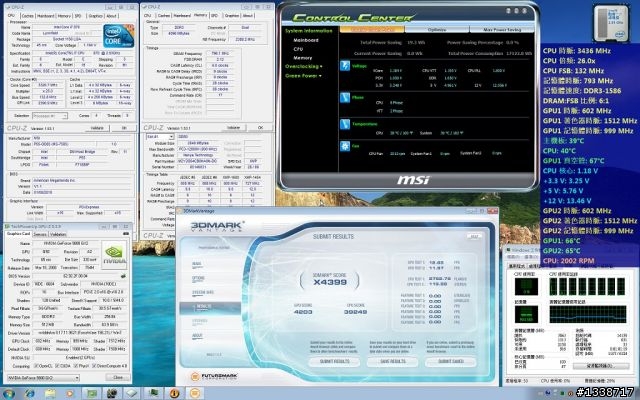Toggle the DirectCompute 4.0 checkbox in GPU-Z
This screenshot has width=640, height=400.
94,366
